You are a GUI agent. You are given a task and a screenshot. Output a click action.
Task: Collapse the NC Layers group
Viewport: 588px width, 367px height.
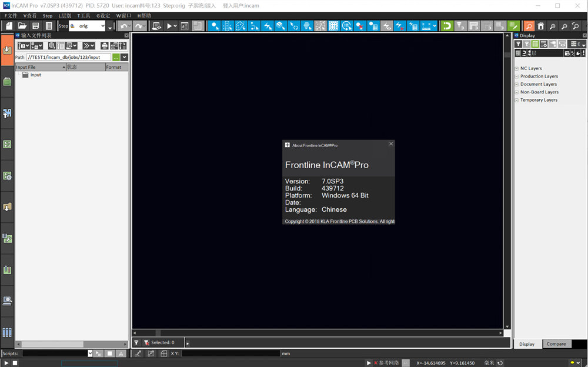click(x=516, y=69)
